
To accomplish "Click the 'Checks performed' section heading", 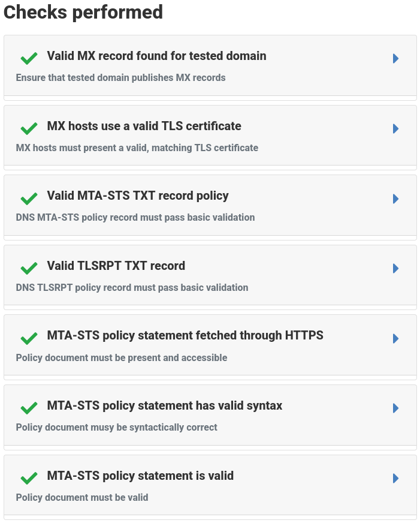I will click(83, 12).
